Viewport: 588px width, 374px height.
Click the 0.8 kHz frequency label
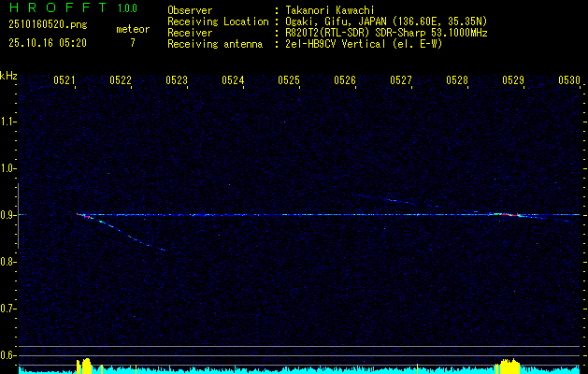click(8, 262)
